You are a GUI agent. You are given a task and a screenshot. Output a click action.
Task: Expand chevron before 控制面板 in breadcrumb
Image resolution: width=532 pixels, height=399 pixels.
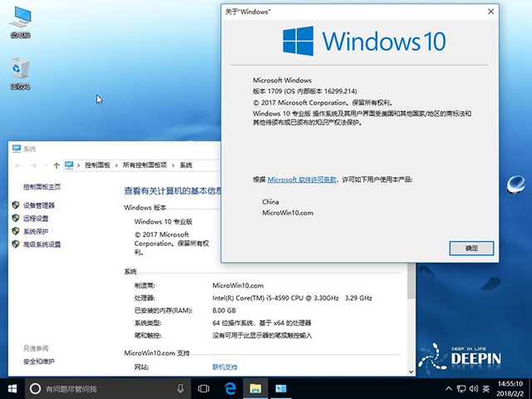(78, 165)
